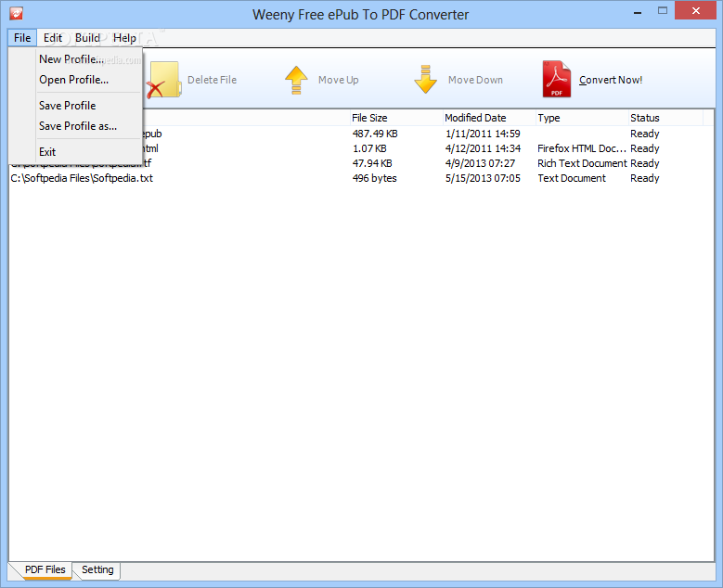The image size is (723, 588).
Task: Minimize the converter window
Action: coord(638,12)
